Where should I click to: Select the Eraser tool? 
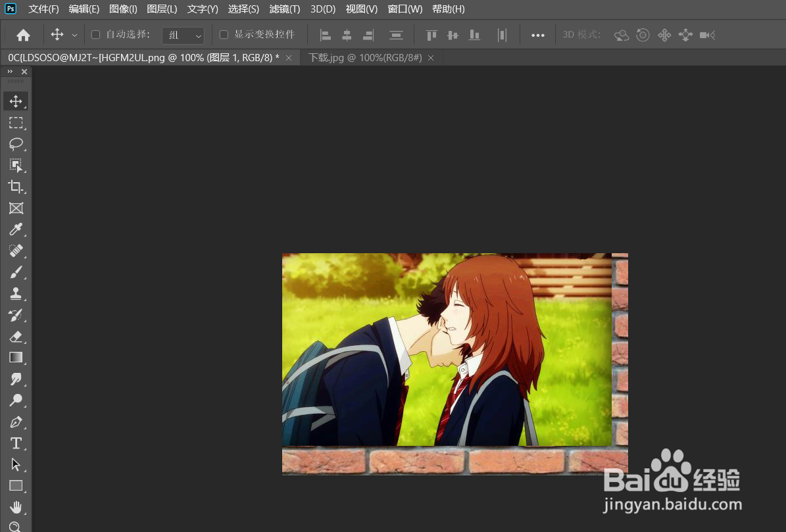click(x=16, y=337)
